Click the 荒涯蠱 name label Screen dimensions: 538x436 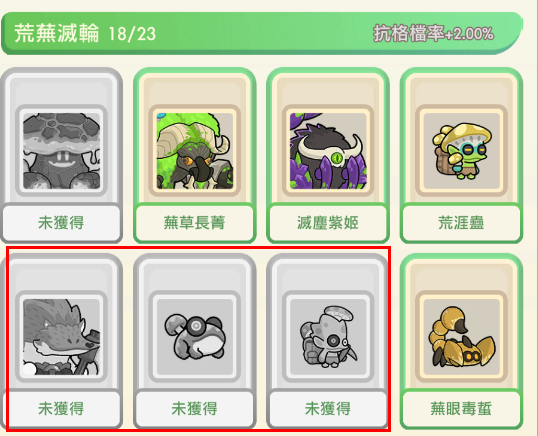pos(461,223)
